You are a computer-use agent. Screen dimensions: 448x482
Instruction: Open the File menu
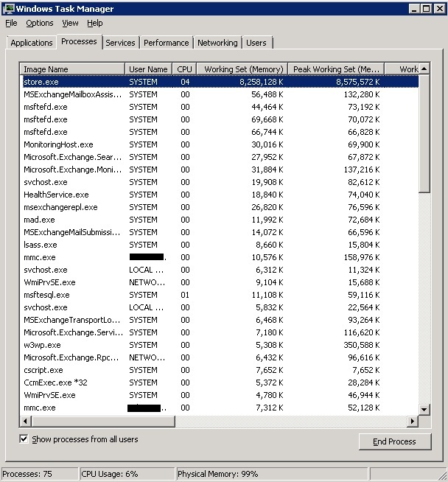tap(11, 23)
